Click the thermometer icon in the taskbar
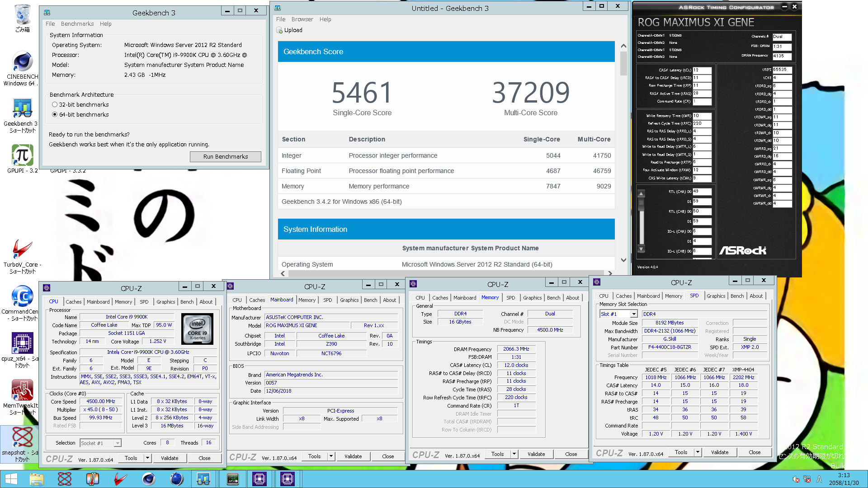The image size is (868, 488). pyautogui.click(x=93, y=479)
